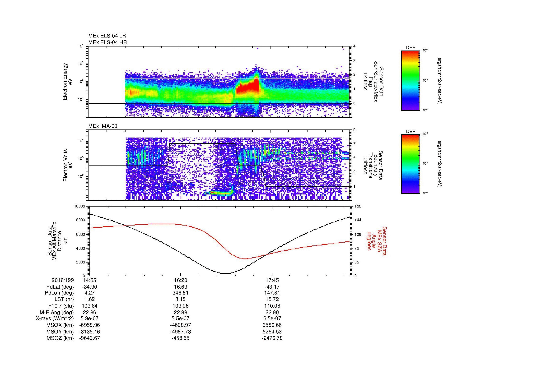This screenshot has height=392, width=555.
Task: Click the 'PdLon (deg)' row label
Action: coord(59,293)
